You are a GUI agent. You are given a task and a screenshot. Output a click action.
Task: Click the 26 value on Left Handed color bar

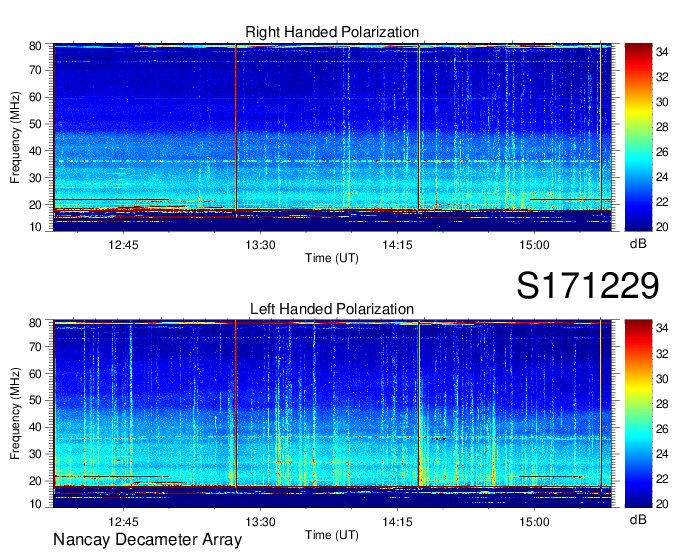[x=662, y=429]
